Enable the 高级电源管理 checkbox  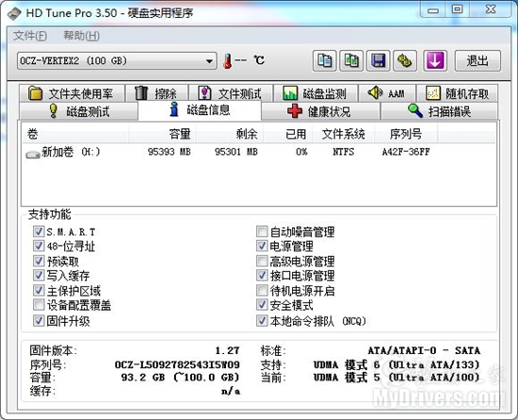point(262,261)
